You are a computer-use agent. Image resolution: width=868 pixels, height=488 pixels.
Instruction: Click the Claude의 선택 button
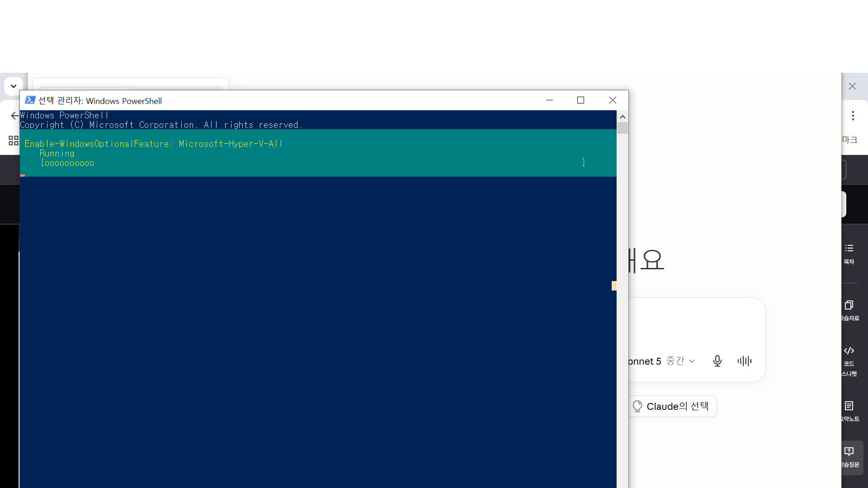point(672,406)
